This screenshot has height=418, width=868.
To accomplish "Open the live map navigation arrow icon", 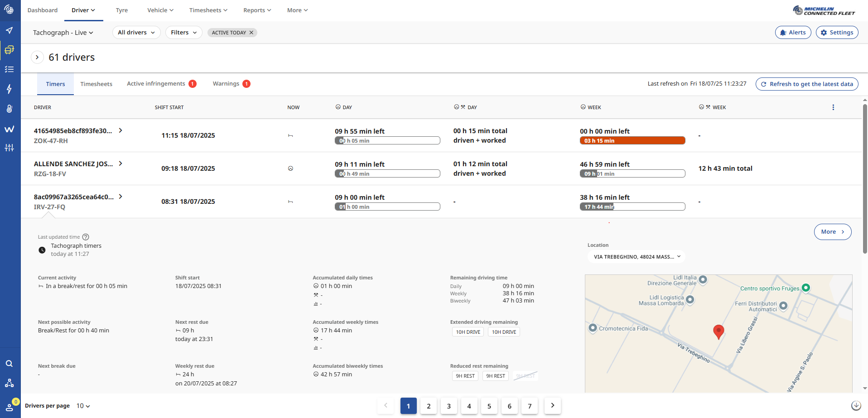I will (10, 30).
